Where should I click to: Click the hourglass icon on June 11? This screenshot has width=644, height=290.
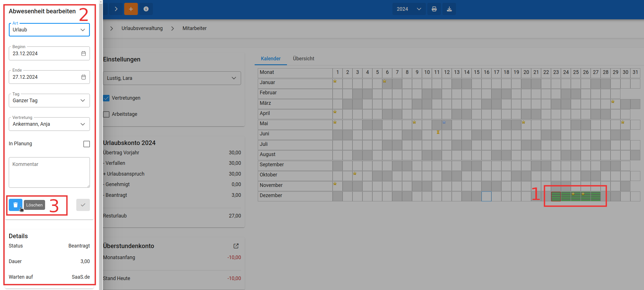(438, 132)
